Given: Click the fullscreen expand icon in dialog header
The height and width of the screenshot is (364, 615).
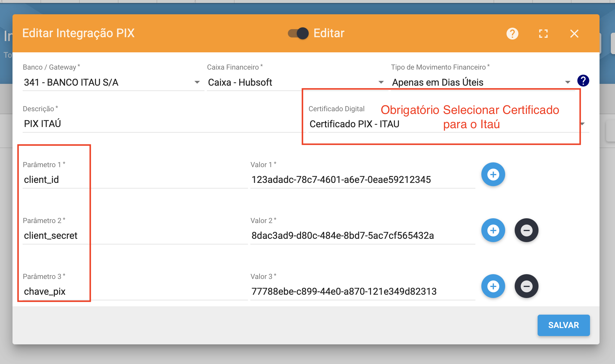Looking at the screenshot, I should click(544, 34).
